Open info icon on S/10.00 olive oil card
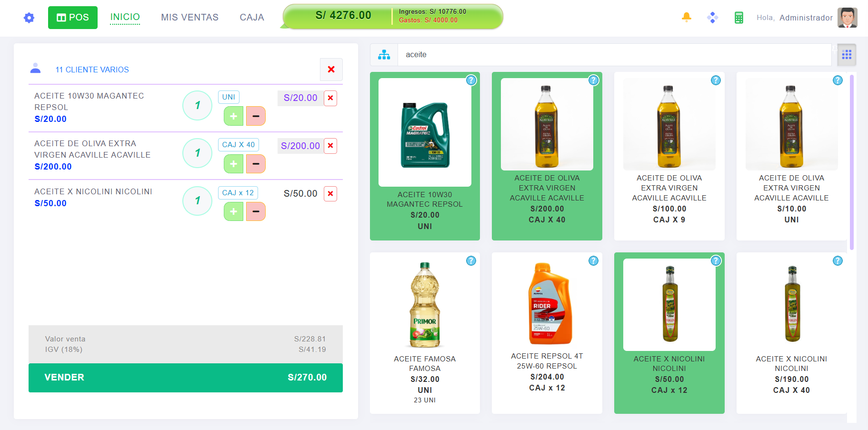Viewport: 868px width, 430px height. tap(838, 80)
